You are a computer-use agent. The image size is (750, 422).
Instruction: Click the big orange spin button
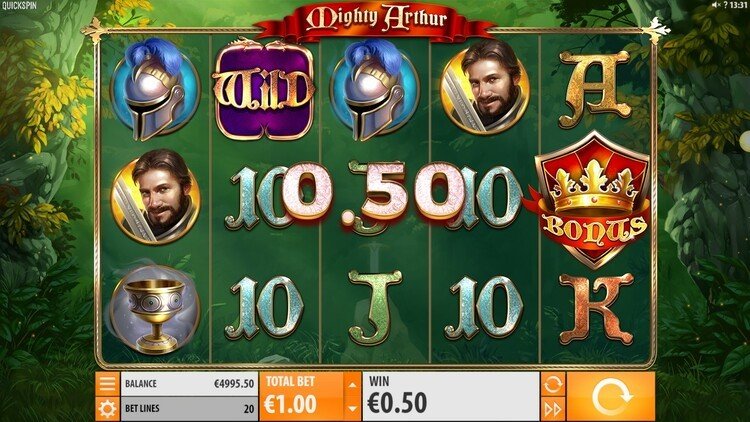611,397
